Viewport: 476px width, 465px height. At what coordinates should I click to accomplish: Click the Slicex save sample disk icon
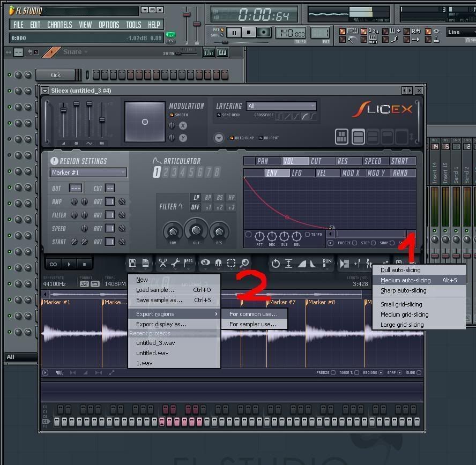[x=132, y=263]
